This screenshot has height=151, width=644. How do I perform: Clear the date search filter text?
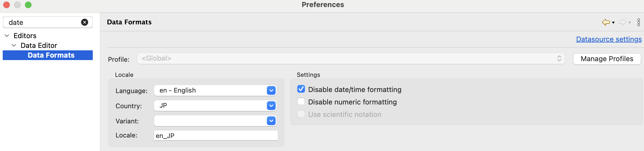click(85, 22)
